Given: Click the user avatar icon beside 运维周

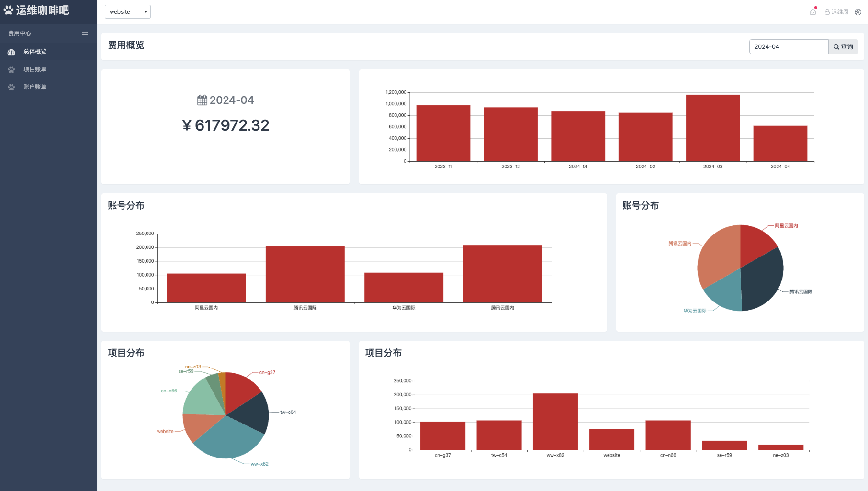Looking at the screenshot, I should coord(827,12).
